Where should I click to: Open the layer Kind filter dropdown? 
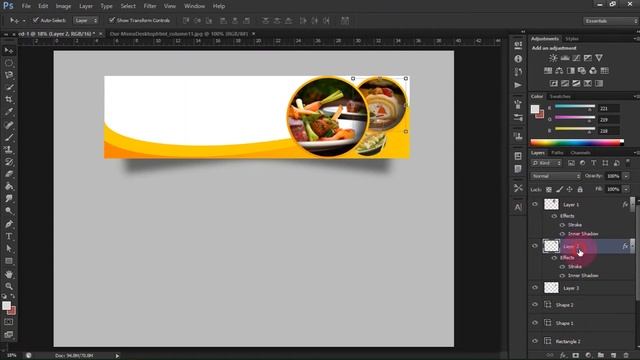pyautogui.click(x=546, y=163)
